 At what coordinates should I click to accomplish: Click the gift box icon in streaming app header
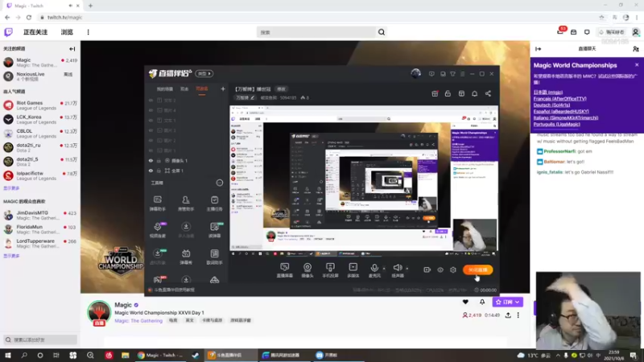[435, 93]
